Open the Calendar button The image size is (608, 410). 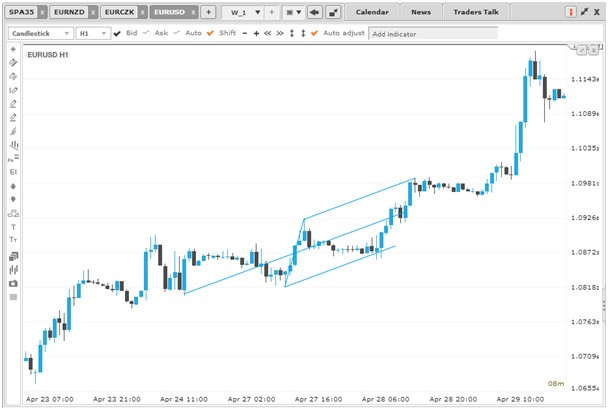(372, 12)
